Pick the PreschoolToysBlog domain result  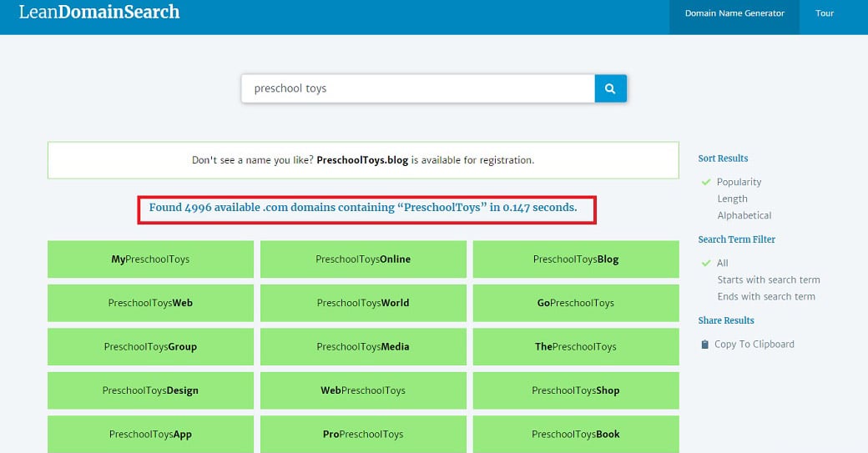pos(576,259)
